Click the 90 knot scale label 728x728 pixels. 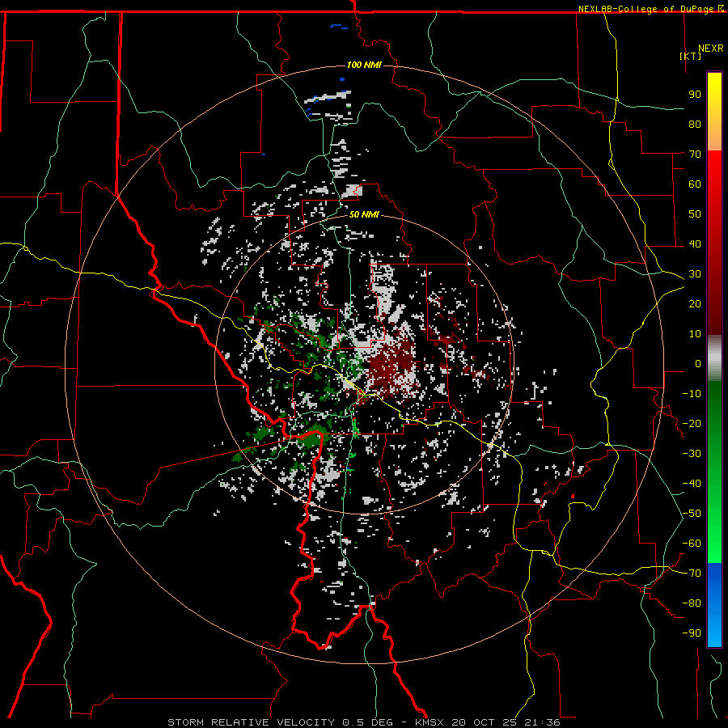tap(695, 95)
